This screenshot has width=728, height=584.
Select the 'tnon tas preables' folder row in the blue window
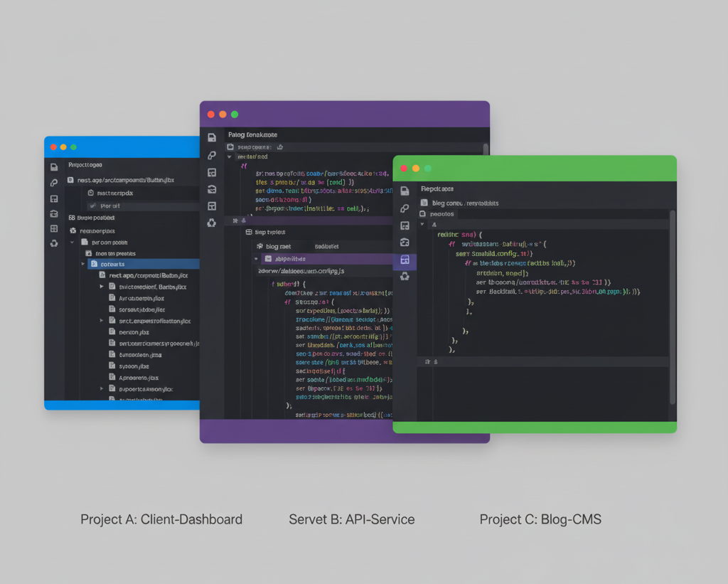coord(110,253)
